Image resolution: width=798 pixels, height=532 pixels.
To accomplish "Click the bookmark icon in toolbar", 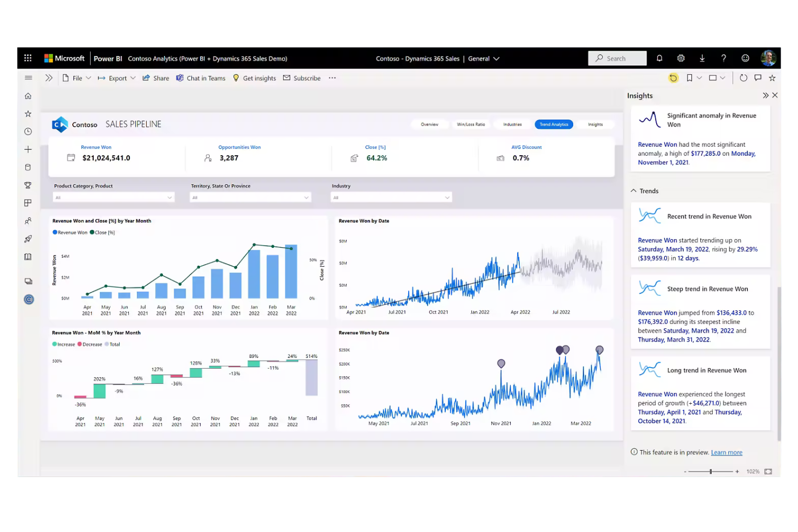I will coord(689,78).
